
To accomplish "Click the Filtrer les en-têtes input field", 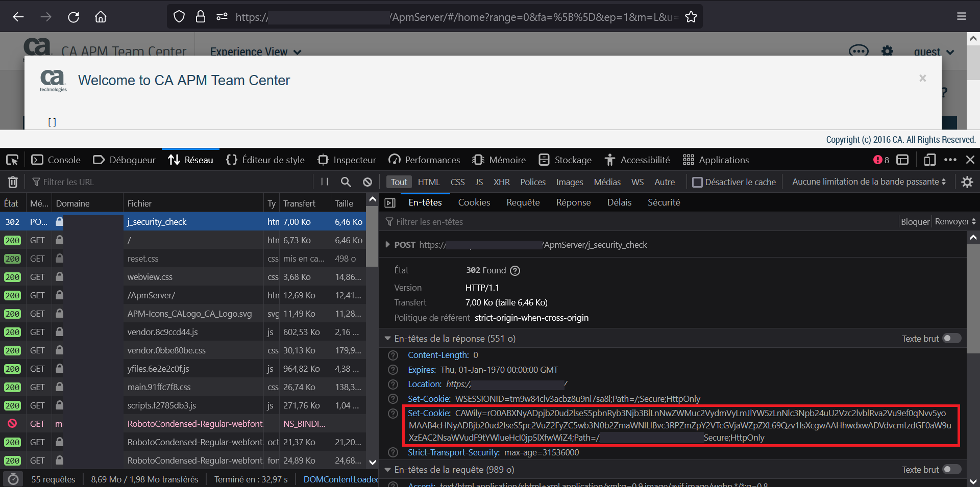I will point(641,222).
